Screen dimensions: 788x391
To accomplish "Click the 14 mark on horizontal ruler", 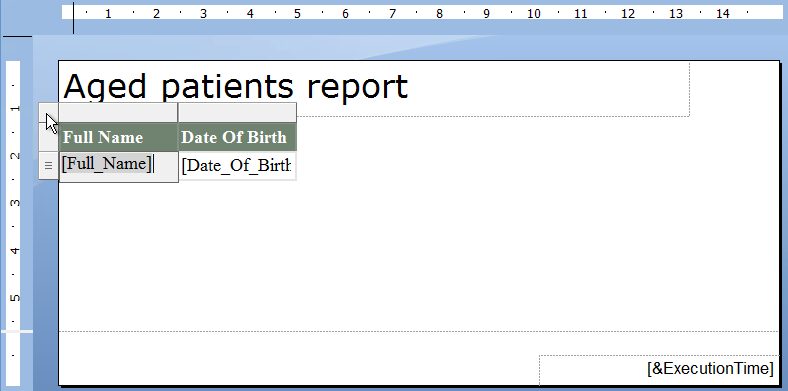I will pos(722,14).
